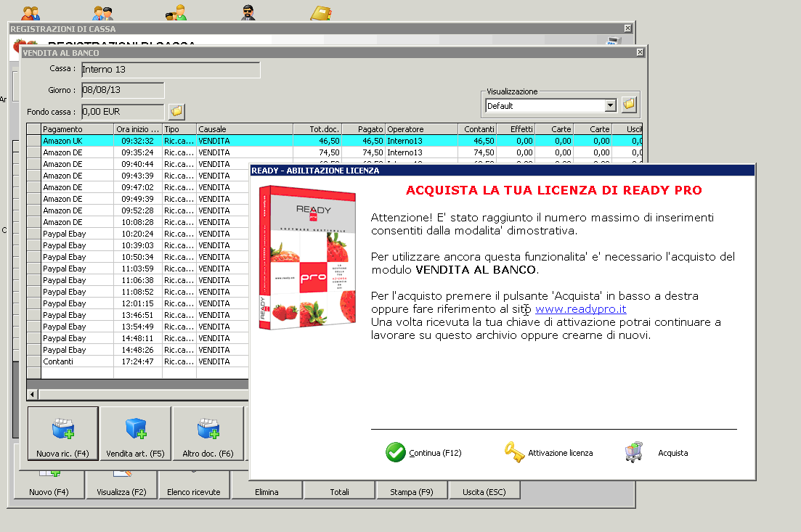Screen dimensions: 801x532
Task: Click Stampa (F9) button
Action: click(412, 491)
